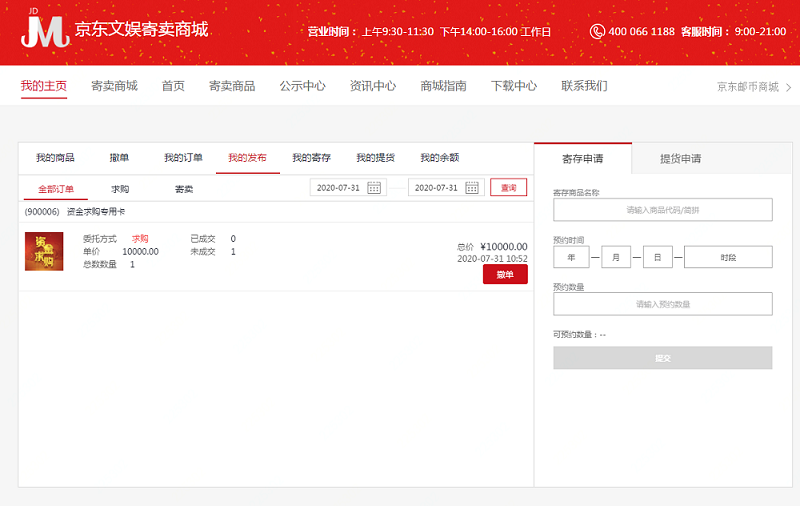Screen dimensions: 800x506
Task: Switch to the 提货申请 tab
Action: (680, 159)
